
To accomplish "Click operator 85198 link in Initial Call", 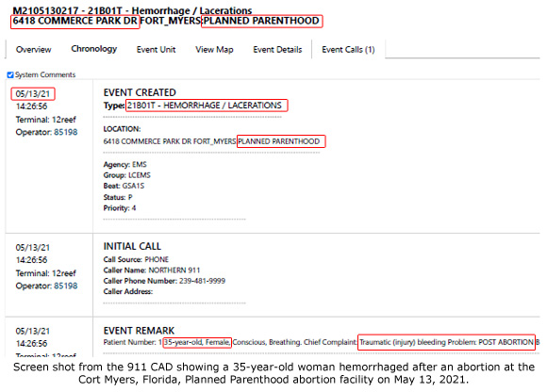I will 66,286.
